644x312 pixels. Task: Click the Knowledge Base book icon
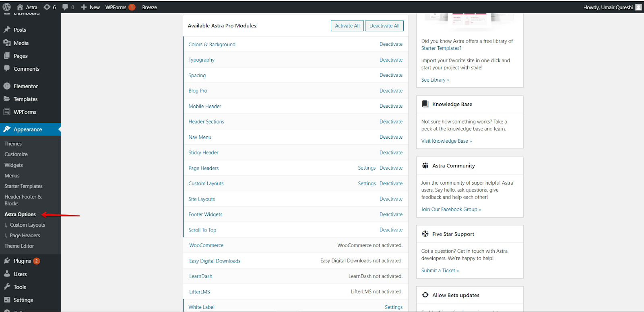[x=425, y=104]
